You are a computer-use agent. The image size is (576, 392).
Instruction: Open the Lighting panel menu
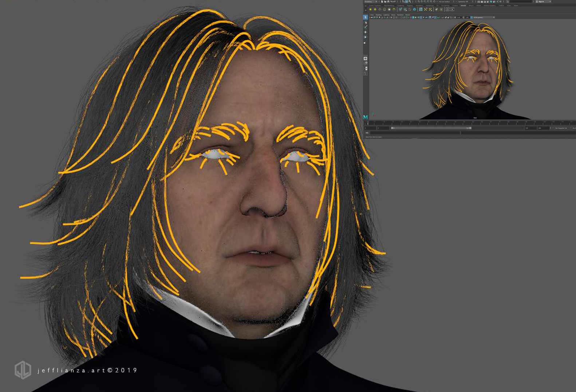point(386,15)
